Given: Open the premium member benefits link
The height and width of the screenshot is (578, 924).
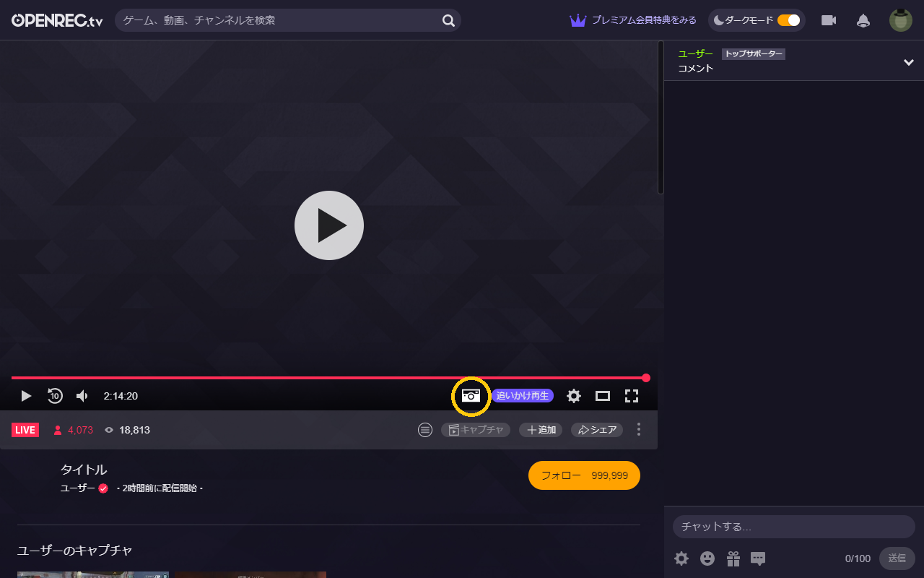Looking at the screenshot, I should coord(644,20).
